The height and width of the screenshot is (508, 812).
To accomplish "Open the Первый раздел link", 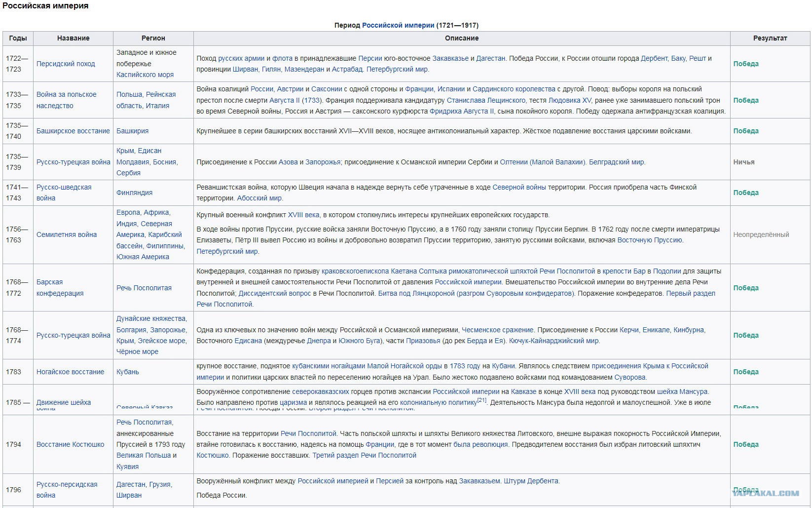I will [691, 293].
